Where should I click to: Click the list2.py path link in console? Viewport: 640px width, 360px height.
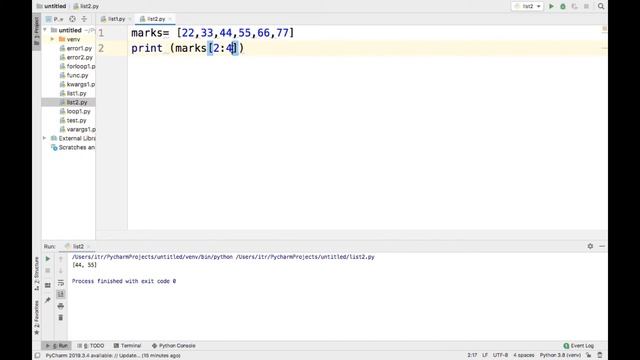(x=305, y=257)
